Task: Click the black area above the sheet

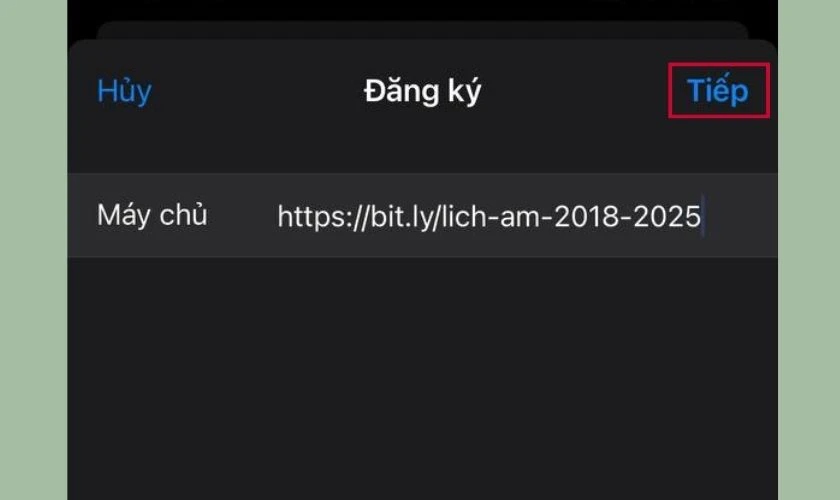Action: pos(422,10)
